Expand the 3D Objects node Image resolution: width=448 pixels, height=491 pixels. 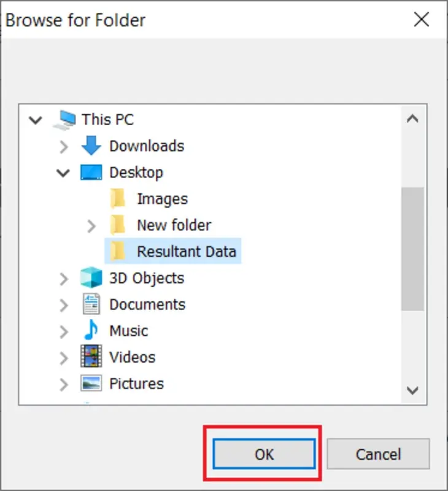coord(63,278)
